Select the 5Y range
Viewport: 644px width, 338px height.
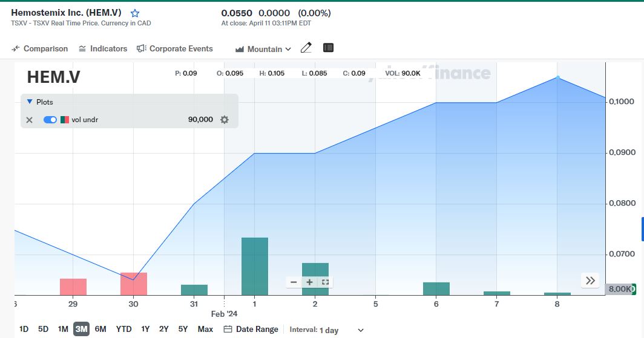point(183,329)
